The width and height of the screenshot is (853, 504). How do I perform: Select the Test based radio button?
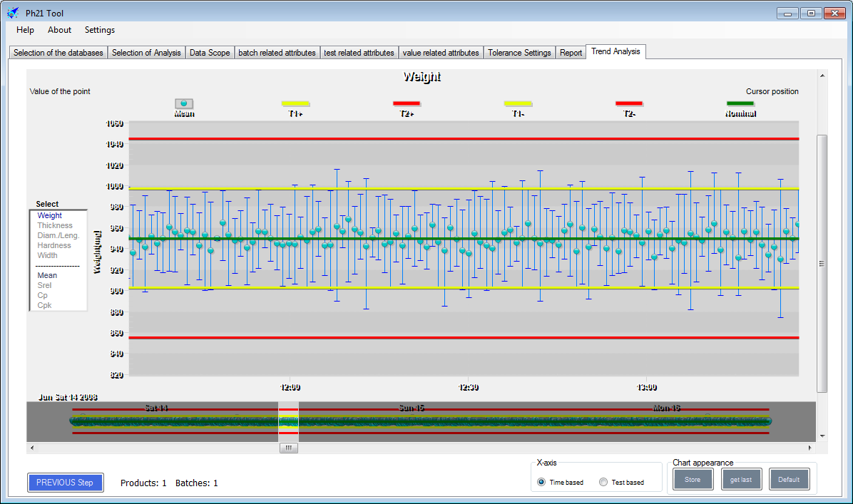pos(603,482)
